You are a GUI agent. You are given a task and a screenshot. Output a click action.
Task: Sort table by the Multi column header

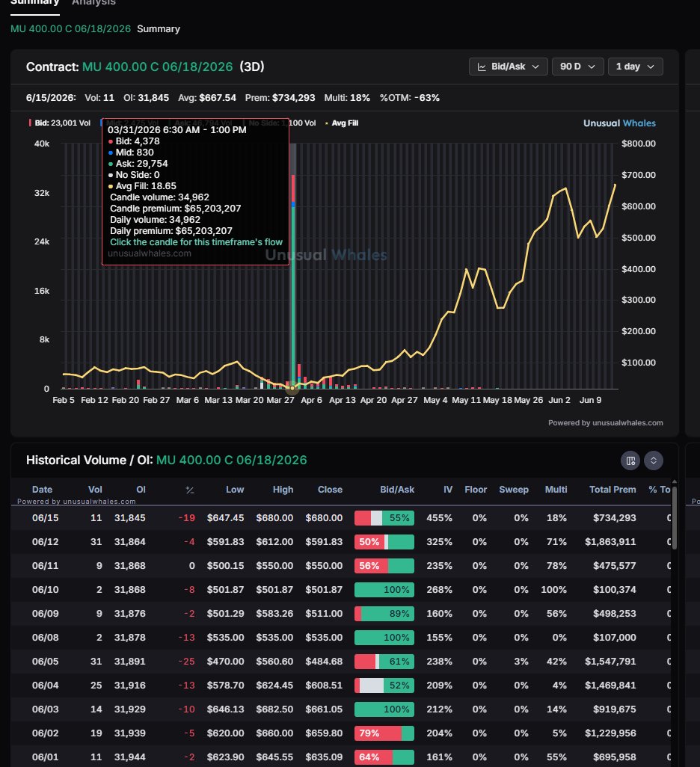556,490
